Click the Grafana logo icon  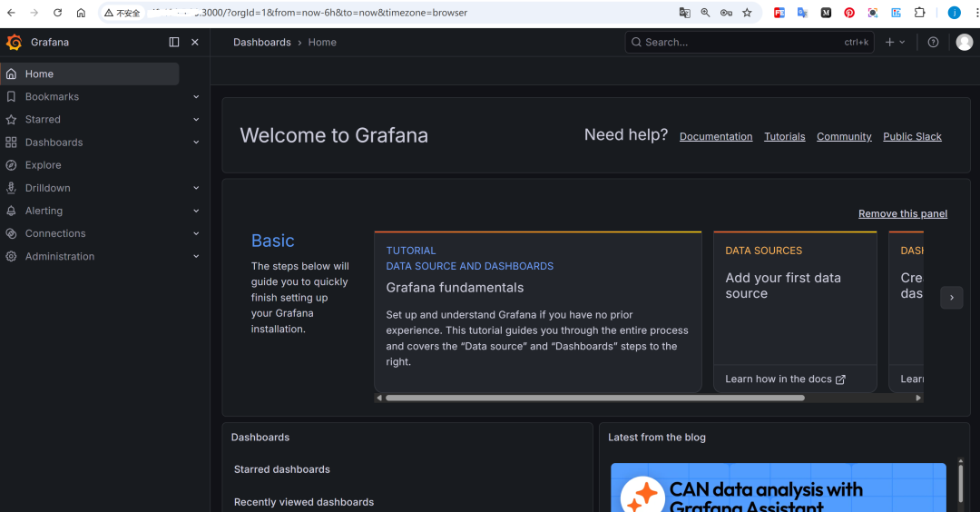point(14,42)
